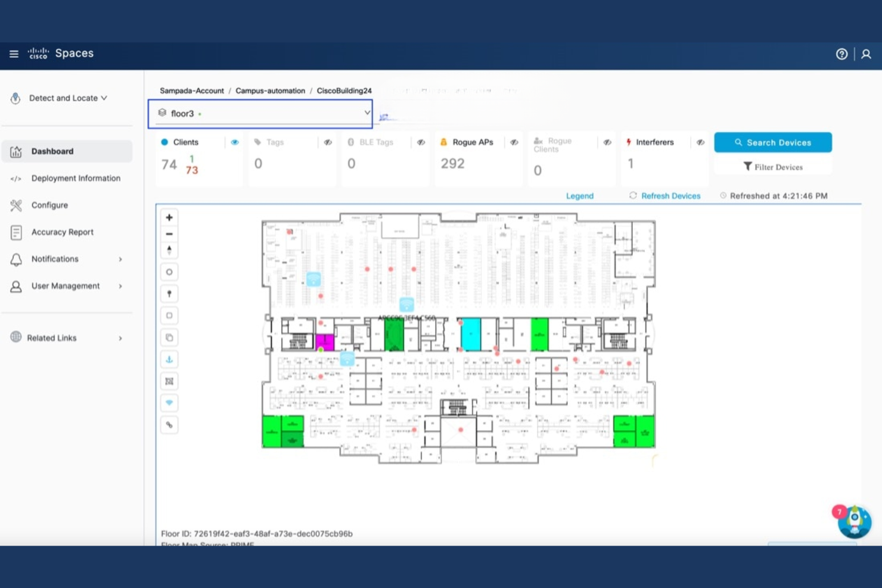Screen dimensions: 882x588
Task: Click the Cisco Spaces logo
Action: (61, 54)
